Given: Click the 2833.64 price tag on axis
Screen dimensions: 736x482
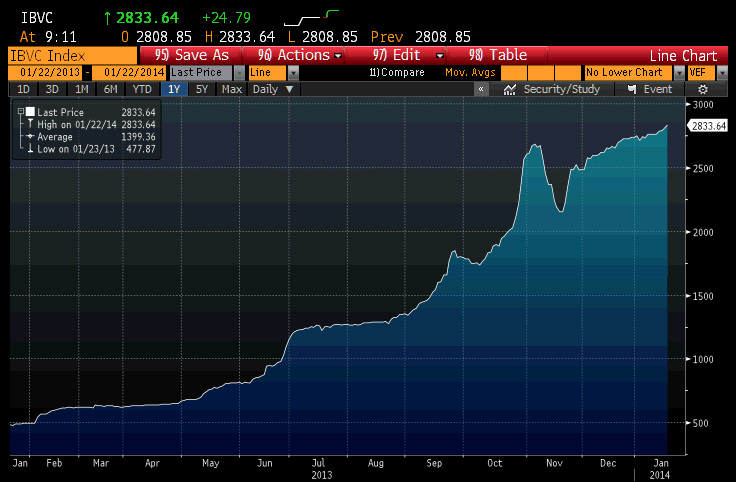Looking at the screenshot, I should pyautogui.click(x=708, y=126).
